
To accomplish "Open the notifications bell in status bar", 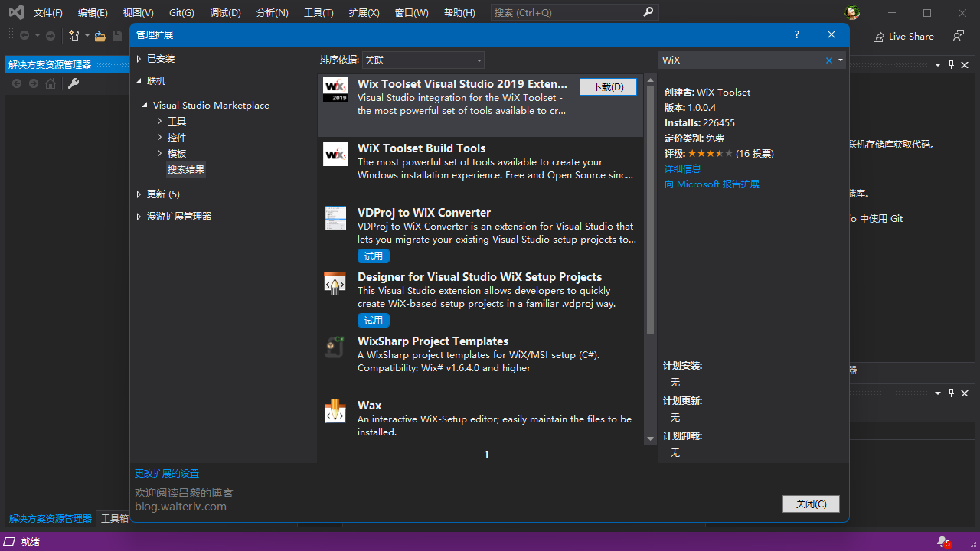I will point(943,542).
